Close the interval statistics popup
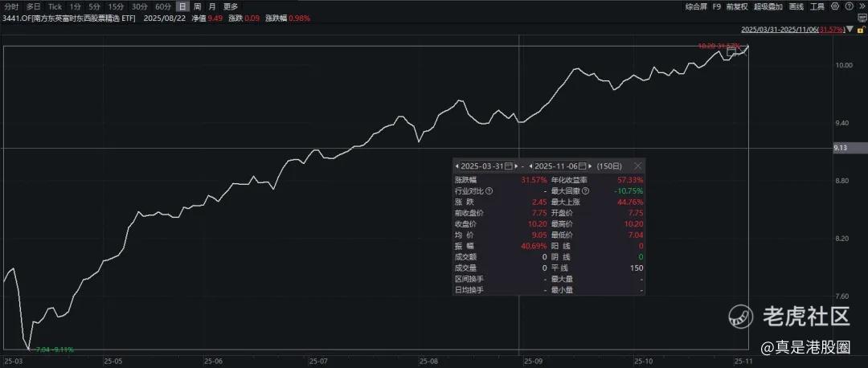This screenshot has width=868, height=368. [x=637, y=166]
